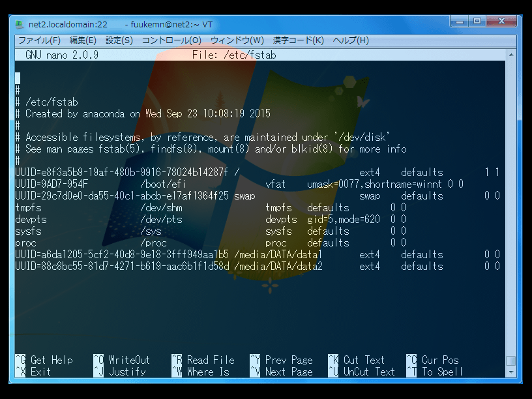
Task: Click the '/proc' mount point
Action: [154, 243]
